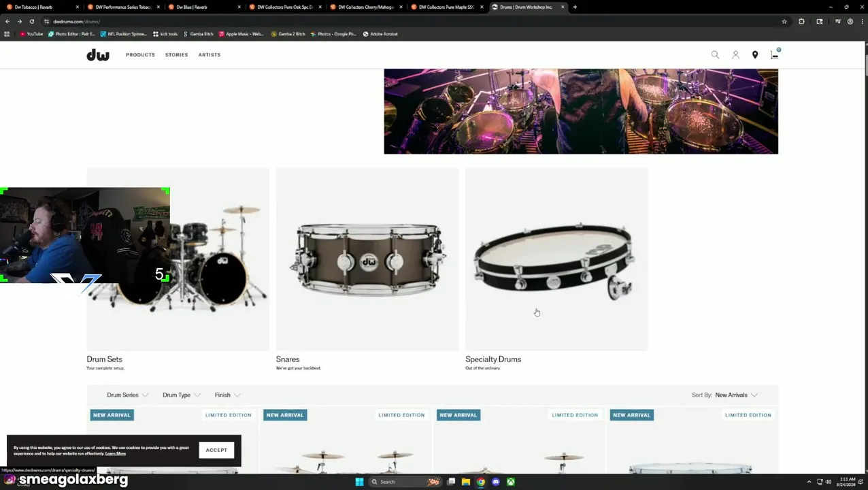
Task: Open the PRODUCTS menu
Action: [140, 54]
